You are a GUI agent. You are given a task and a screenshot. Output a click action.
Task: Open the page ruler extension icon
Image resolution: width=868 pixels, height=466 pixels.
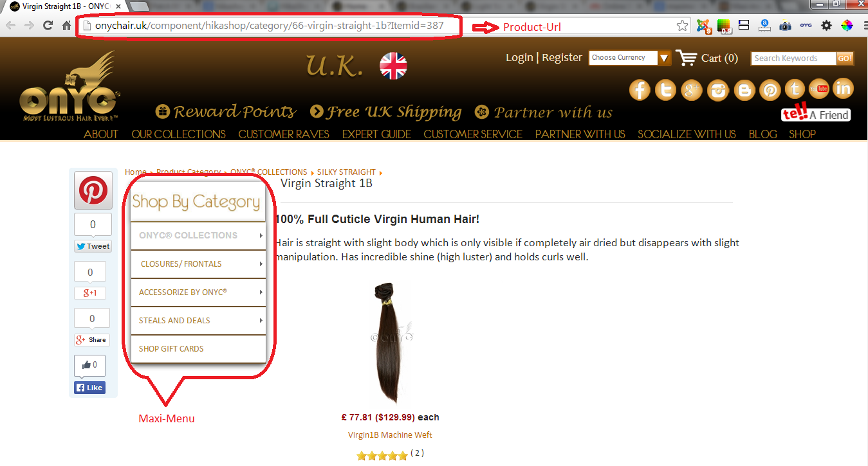(764, 26)
